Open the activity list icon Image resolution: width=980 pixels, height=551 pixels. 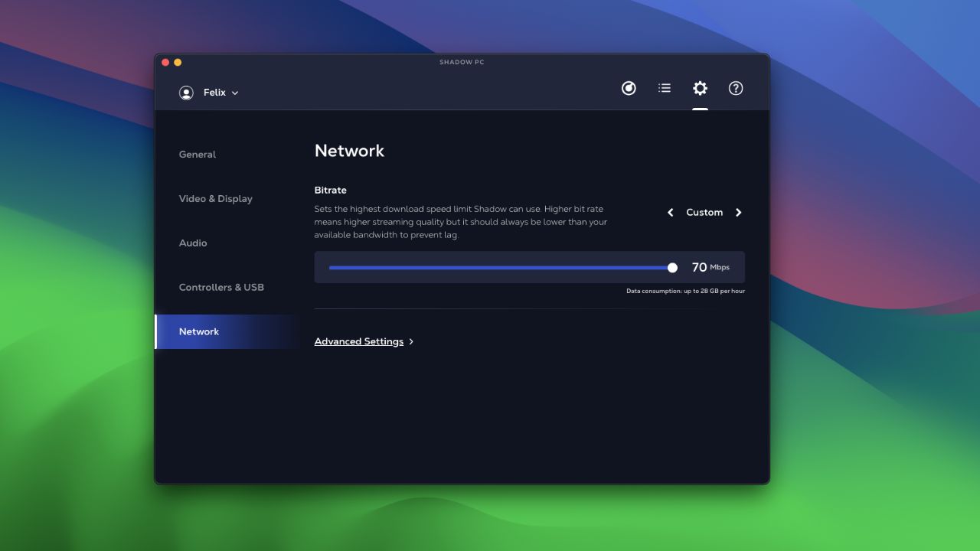tap(664, 88)
